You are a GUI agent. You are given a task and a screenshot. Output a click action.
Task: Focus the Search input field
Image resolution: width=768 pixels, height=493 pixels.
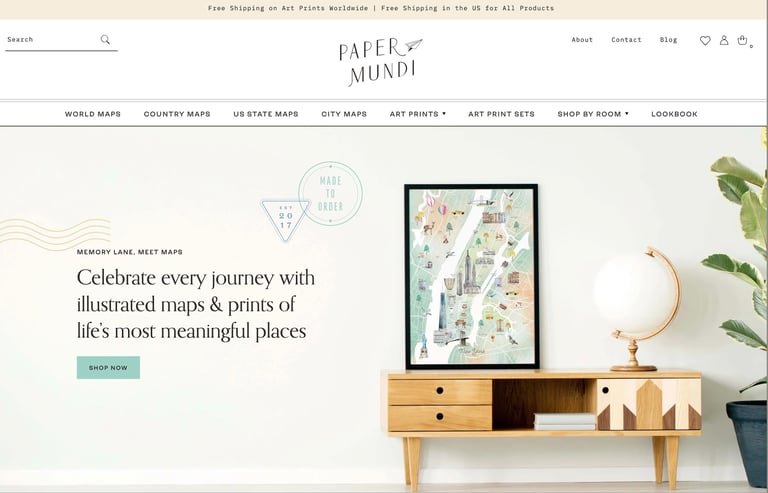[53, 40]
